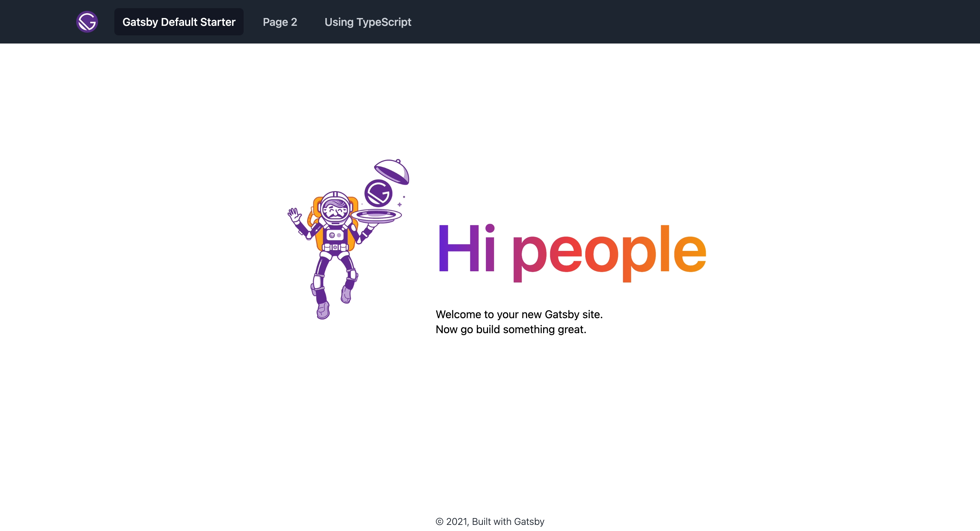This screenshot has height=531, width=980.
Task: Click the word "people" in gradient heading
Action: click(609, 253)
